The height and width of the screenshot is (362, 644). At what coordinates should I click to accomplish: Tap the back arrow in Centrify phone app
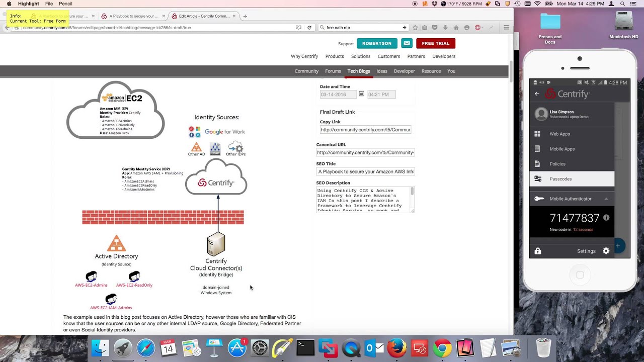point(537,94)
